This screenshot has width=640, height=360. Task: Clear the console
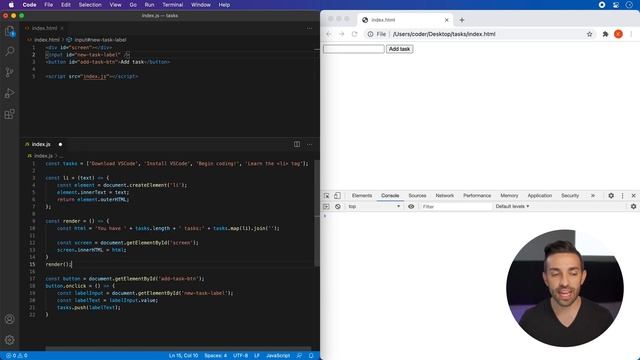pos(338,207)
